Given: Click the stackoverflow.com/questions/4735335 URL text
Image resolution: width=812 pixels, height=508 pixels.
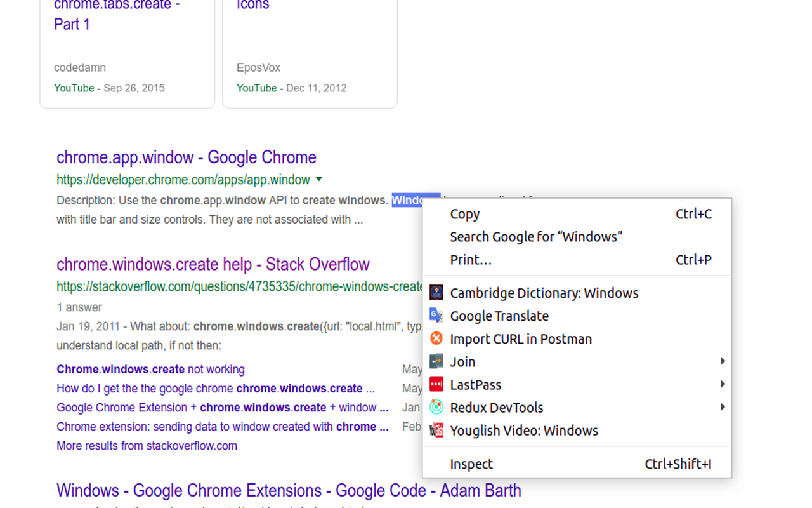Looking at the screenshot, I should (240, 287).
